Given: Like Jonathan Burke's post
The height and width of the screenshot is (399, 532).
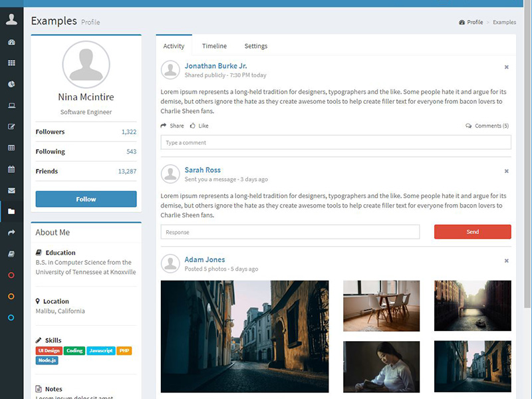Looking at the screenshot, I should coord(199,126).
